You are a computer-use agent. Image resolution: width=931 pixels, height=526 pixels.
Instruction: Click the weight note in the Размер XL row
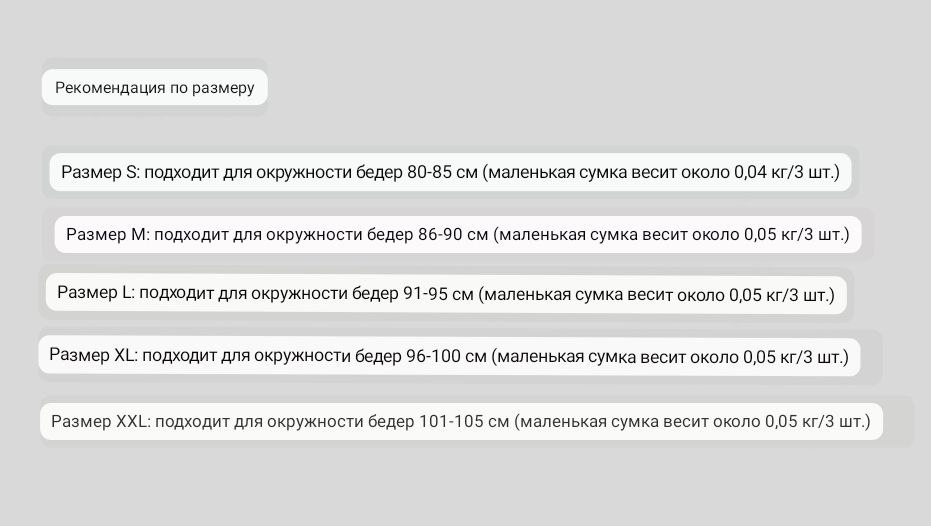coord(670,357)
